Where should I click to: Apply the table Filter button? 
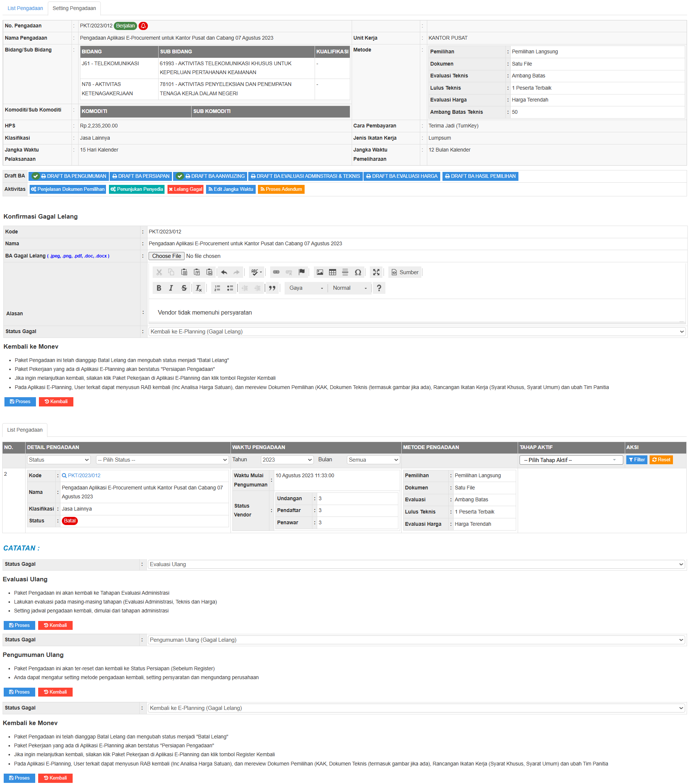tap(637, 460)
